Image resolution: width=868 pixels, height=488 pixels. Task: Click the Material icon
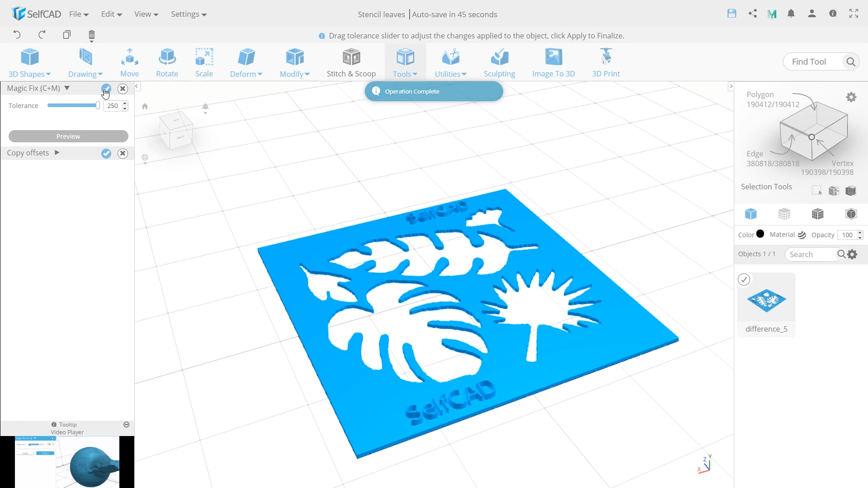(802, 235)
